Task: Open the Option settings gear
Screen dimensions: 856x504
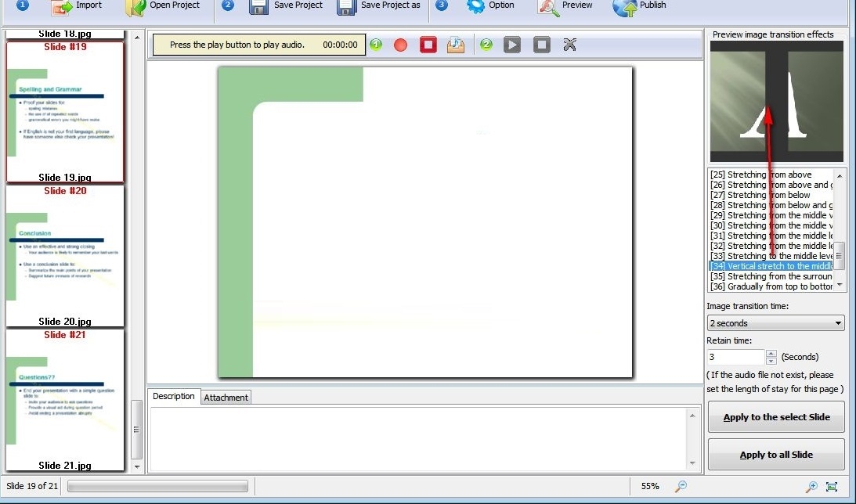Action: (490, 6)
